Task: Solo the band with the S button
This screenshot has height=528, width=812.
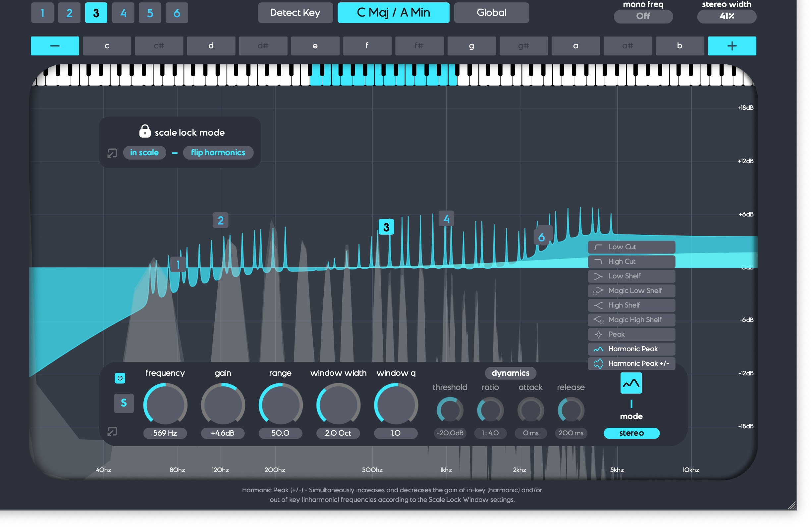Action: [124, 403]
